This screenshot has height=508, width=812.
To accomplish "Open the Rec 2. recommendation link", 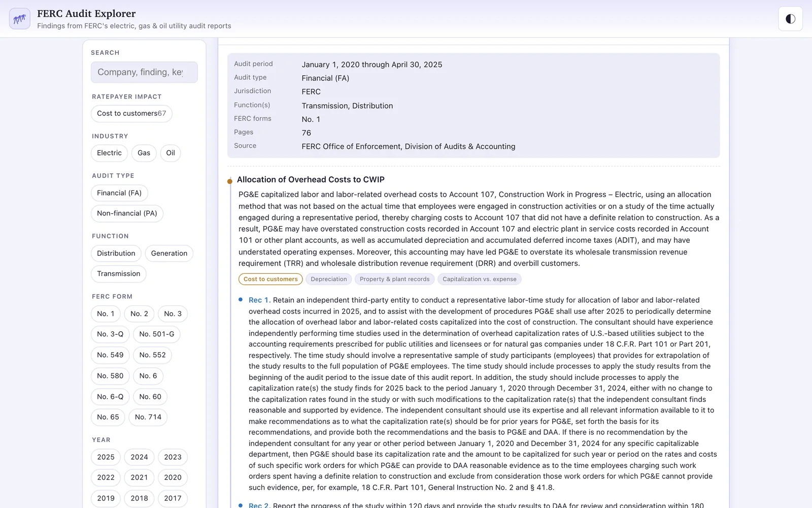I will [x=259, y=505].
